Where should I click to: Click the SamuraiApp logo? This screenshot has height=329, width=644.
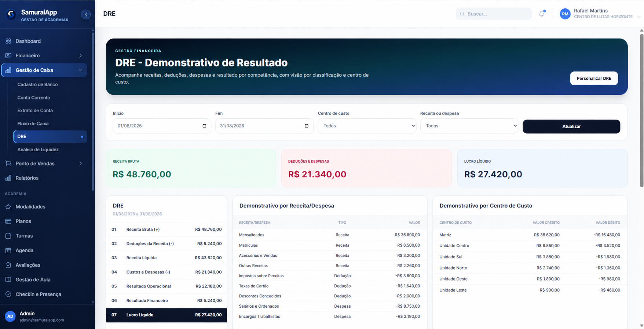click(11, 14)
